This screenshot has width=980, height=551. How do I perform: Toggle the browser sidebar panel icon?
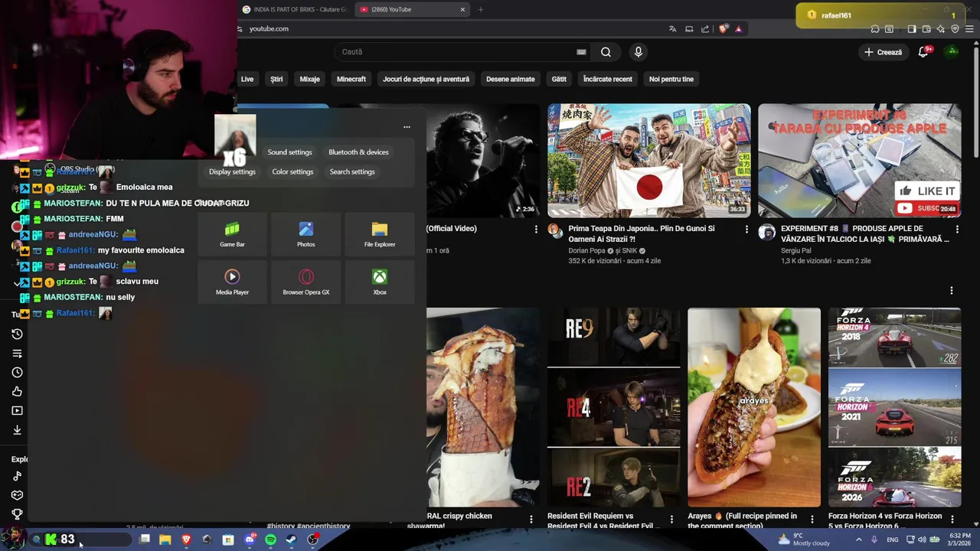(x=912, y=29)
